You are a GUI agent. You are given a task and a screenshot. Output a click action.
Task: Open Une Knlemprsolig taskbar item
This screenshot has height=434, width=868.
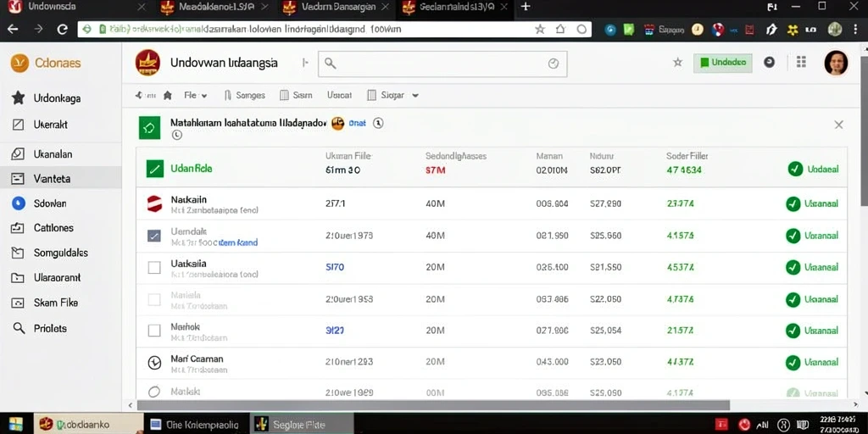[195, 425]
